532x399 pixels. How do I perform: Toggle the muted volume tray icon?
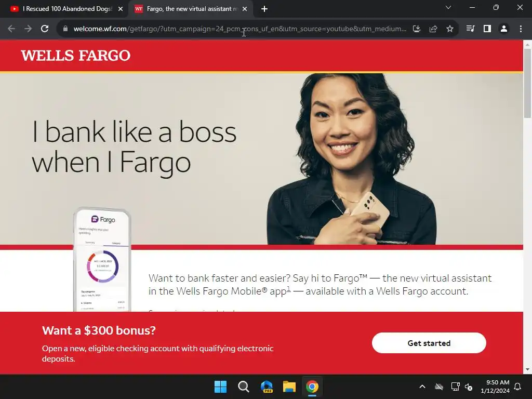469,387
